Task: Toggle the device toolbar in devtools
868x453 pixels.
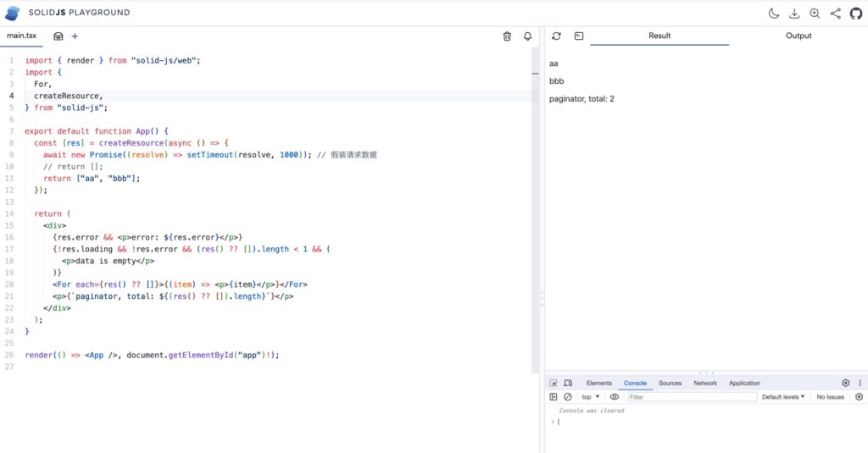Action: (x=568, y=384)
